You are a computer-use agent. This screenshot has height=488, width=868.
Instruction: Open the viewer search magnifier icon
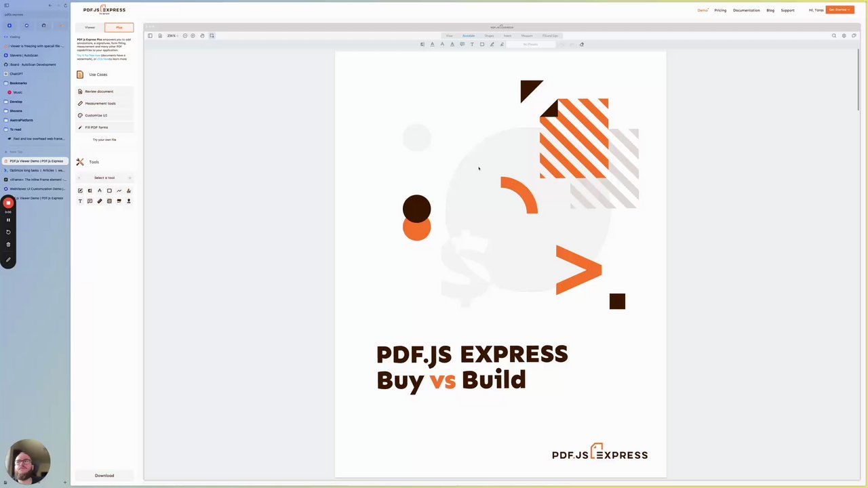click(834, 36)
